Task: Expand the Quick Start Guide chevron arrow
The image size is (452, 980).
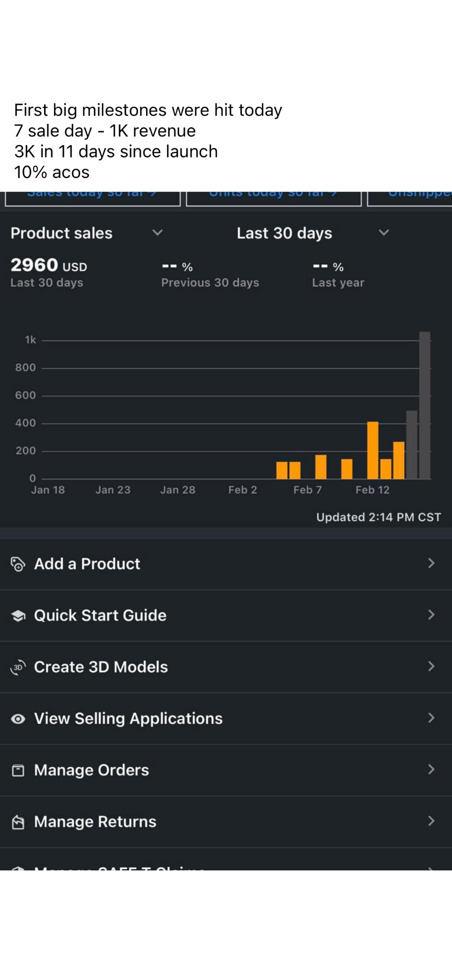Action: point(431,615)
